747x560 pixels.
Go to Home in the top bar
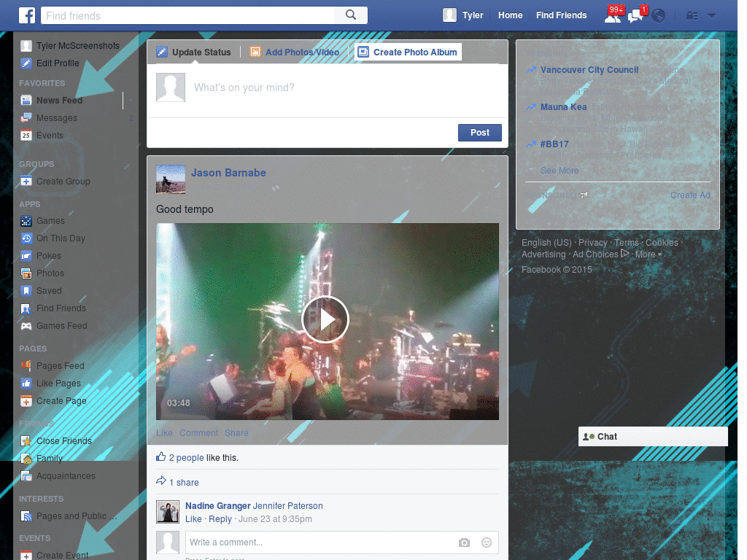coord(510,15)
